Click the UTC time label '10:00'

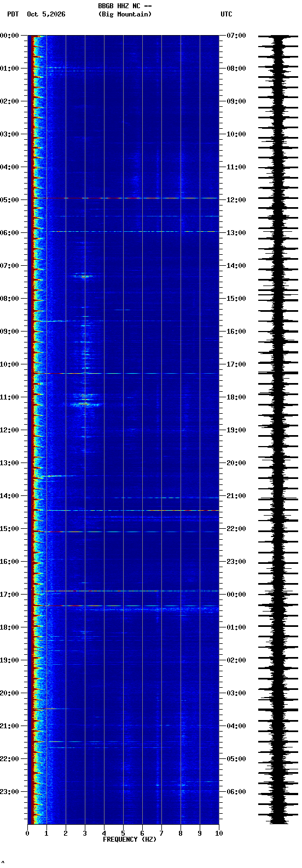[x=236, y=134]
